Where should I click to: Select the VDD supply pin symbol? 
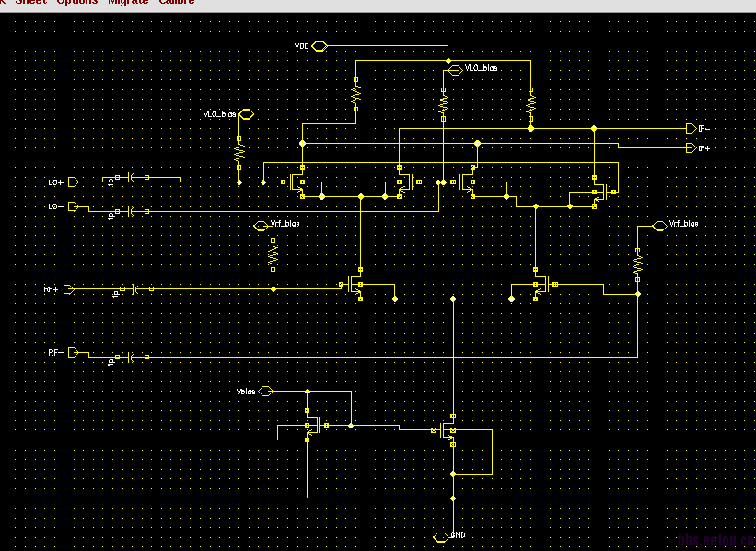[x=320, y=46]
